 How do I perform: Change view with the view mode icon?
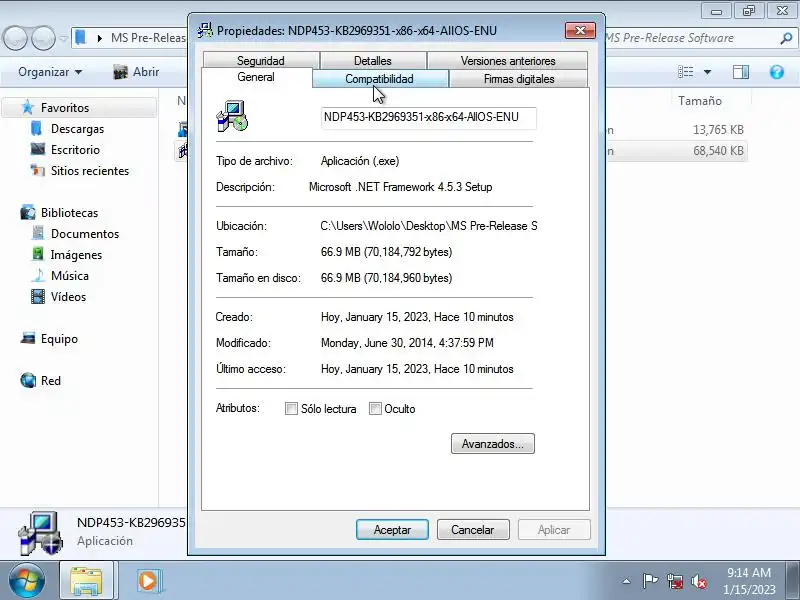point(685,72)
